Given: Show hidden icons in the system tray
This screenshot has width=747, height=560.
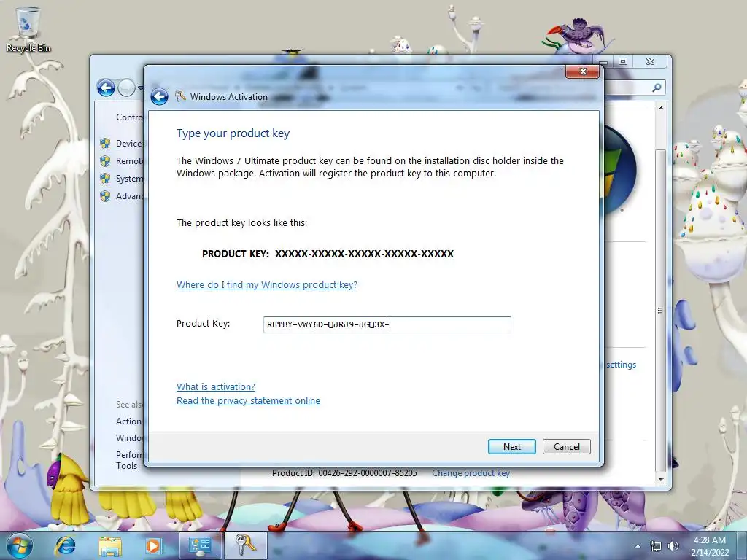Looking at the screenshot, I should (x=638, y=546).
